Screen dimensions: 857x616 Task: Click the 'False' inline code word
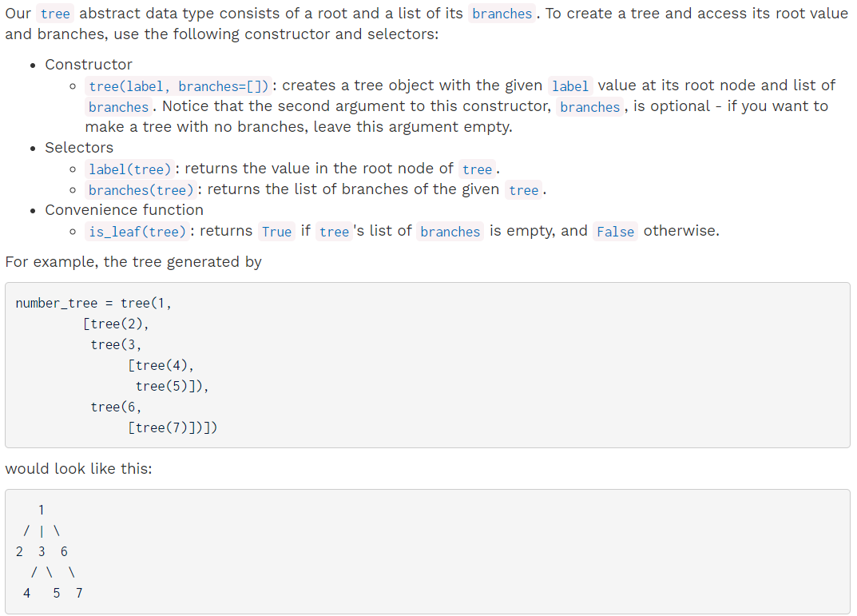[x=615, y=232]
